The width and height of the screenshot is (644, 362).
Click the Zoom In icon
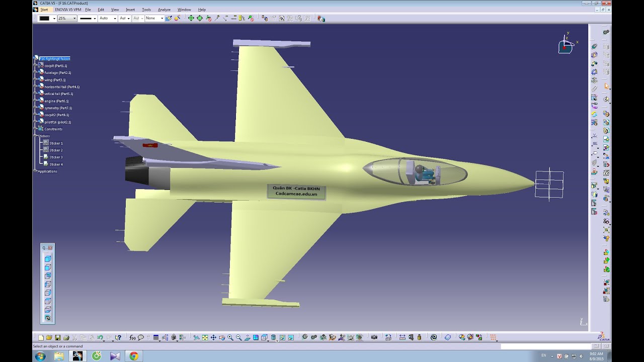pyautogui.click(x=230, y=337)
